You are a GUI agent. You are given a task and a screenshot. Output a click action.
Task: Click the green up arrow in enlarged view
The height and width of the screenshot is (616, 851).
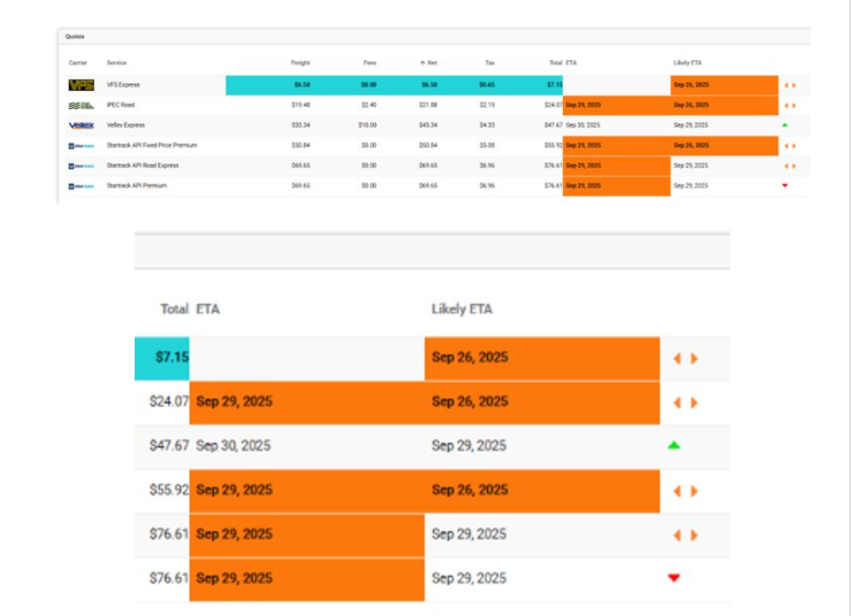coord(674,446)
